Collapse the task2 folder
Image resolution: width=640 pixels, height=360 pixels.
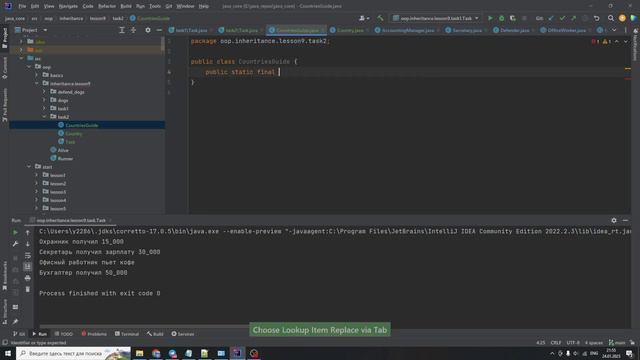[x=44, y=117]
